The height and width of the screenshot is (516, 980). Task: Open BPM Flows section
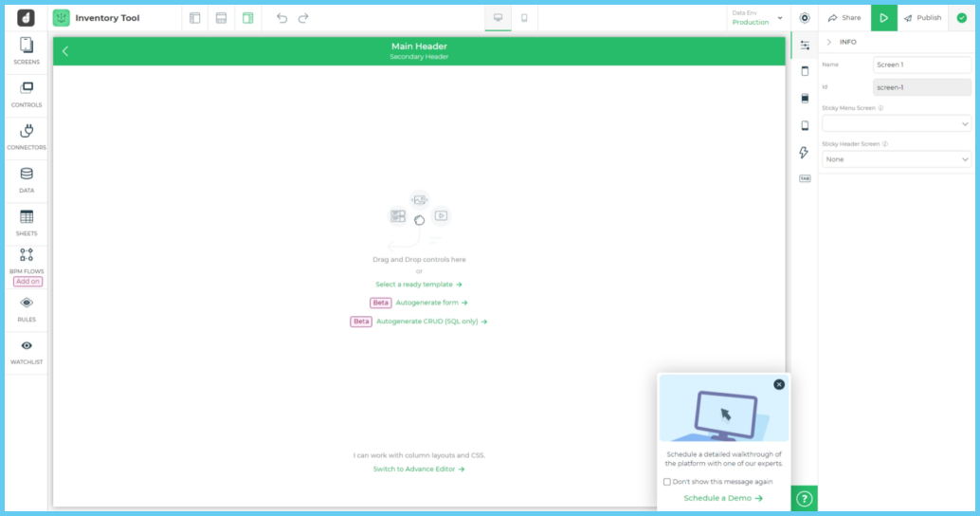point(27,260)
